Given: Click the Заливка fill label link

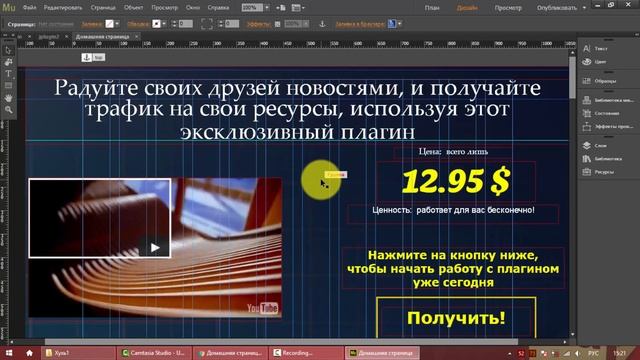Looking at the screenshot, I should pyautogui.click(x=91, y=24).
